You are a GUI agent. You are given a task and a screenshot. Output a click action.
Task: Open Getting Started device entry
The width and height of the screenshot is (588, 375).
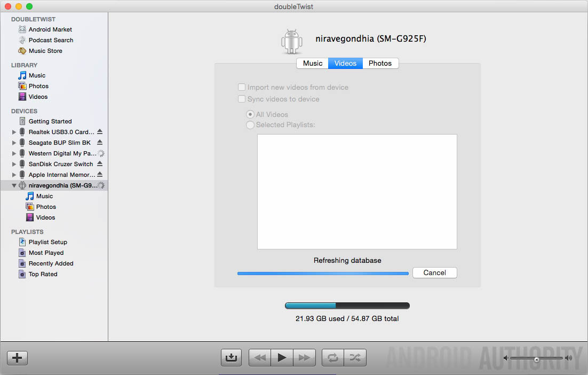pos(50,121)
